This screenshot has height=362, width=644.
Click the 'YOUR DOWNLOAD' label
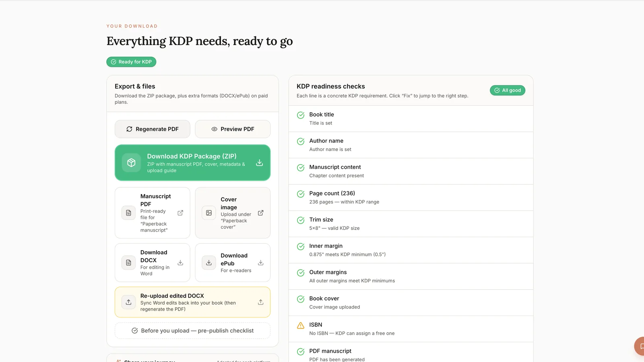tap(132, 26)
